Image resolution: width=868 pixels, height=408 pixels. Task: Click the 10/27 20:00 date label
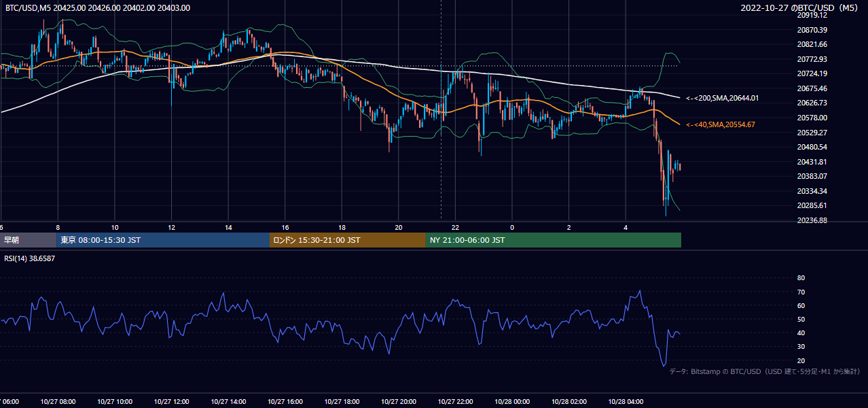coord(399,401)
